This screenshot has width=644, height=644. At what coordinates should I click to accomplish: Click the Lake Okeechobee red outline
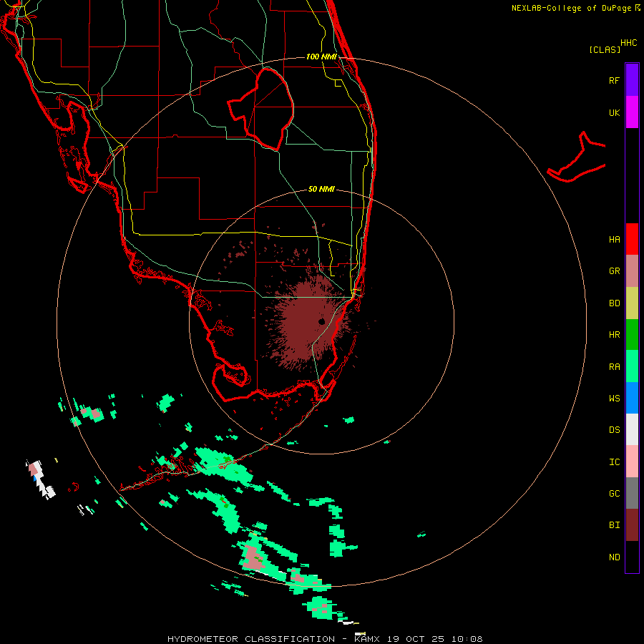coord(261,109)
